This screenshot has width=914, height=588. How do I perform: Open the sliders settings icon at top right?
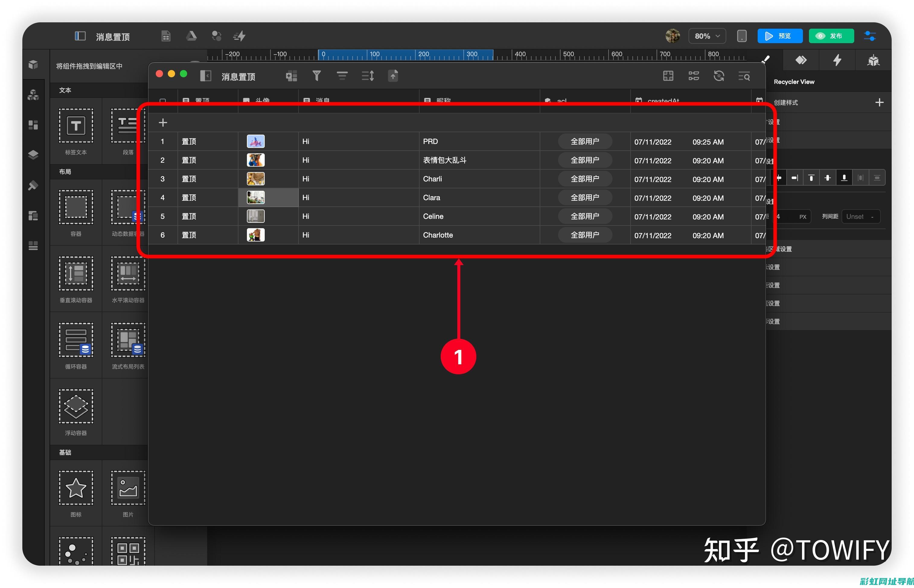[x=869, y=36]
